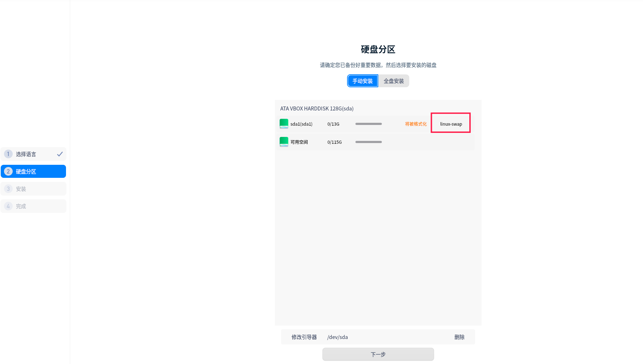
Task: Click step number 2 circle
Action: [x=8, y=171]
